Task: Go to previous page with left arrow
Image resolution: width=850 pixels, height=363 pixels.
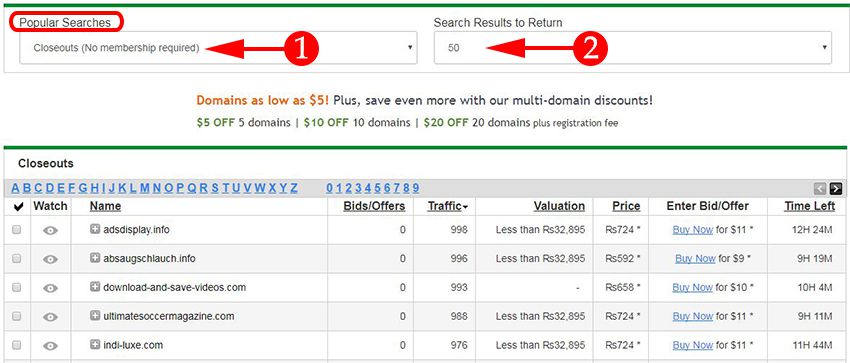Action: pos(820,189)
